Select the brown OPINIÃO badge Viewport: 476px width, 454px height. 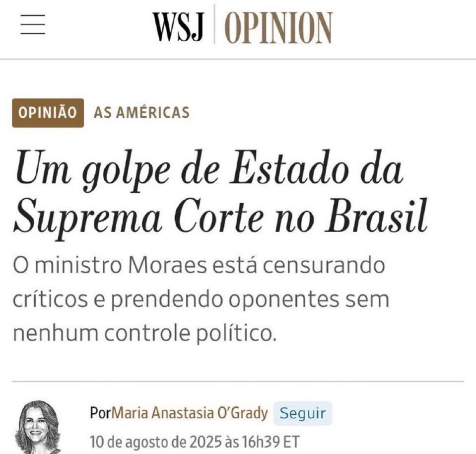click(x=48, y=113)
